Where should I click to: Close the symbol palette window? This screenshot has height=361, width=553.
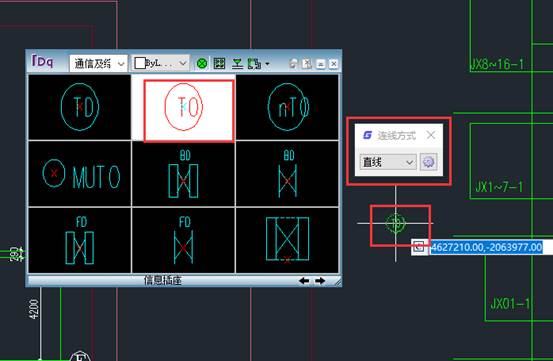pos(334,63)
